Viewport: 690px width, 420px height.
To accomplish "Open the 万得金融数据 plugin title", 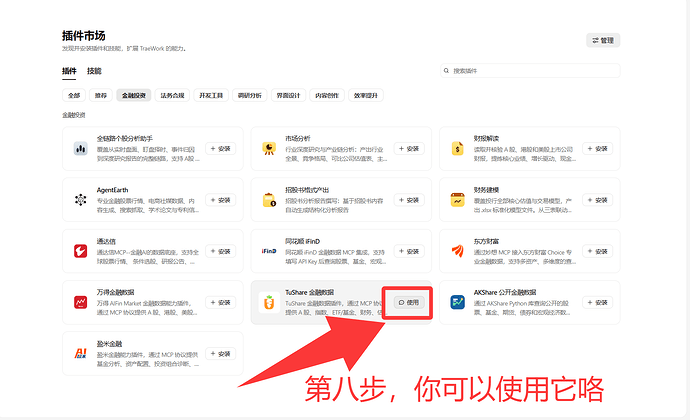I will 115,292.
